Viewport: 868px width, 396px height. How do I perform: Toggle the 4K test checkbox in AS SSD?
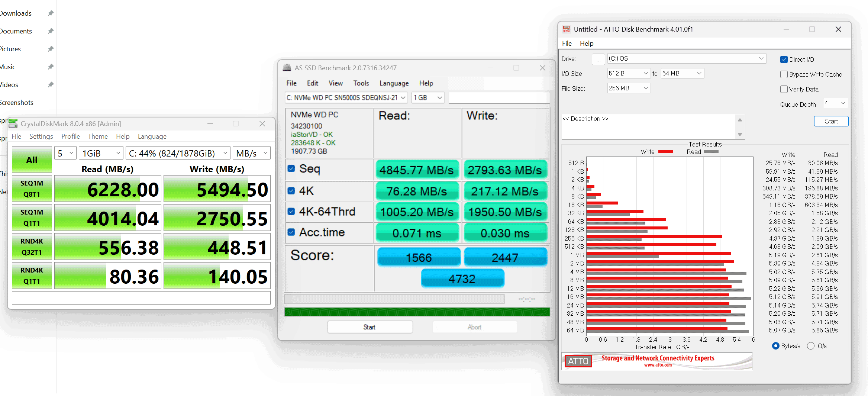pyautogui.click(x=291, y=191)
